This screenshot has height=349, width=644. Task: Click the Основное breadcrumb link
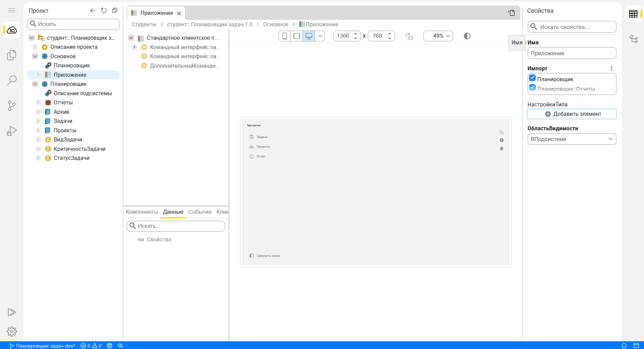[276, 24]
